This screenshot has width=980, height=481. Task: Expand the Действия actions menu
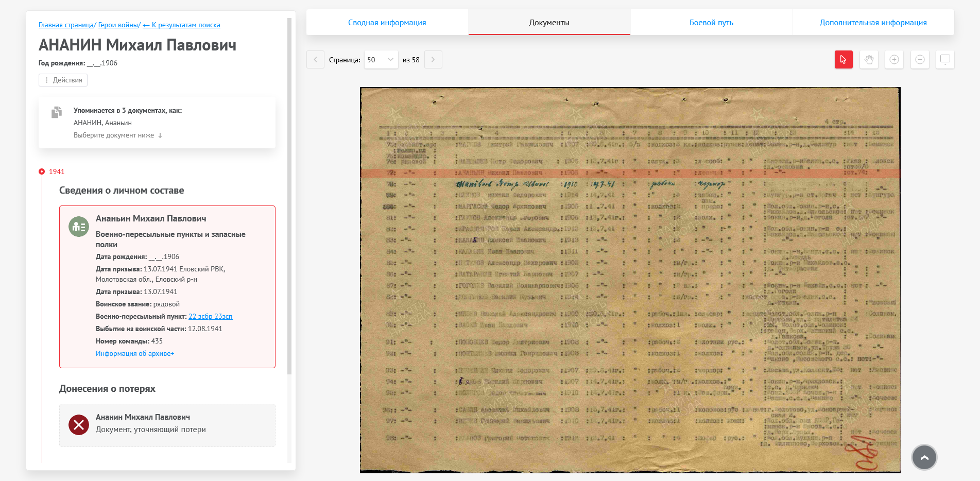[x=63, y=80]
